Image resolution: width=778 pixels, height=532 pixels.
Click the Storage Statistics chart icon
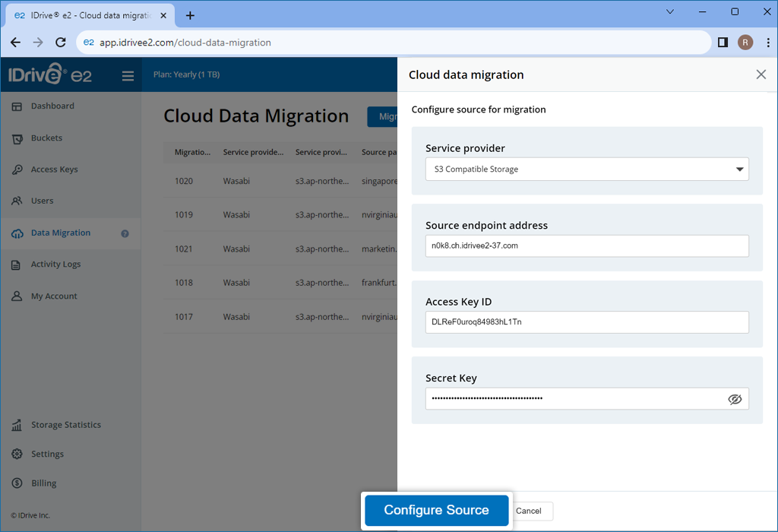pos(17,425)
